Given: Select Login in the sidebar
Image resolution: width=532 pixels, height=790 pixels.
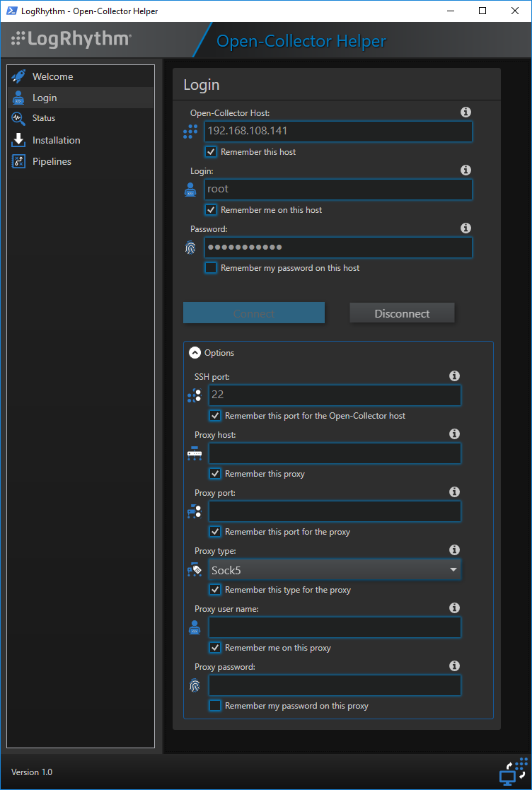Looking at the screenshot, I should pyautogui.click(x=81, y=98).
